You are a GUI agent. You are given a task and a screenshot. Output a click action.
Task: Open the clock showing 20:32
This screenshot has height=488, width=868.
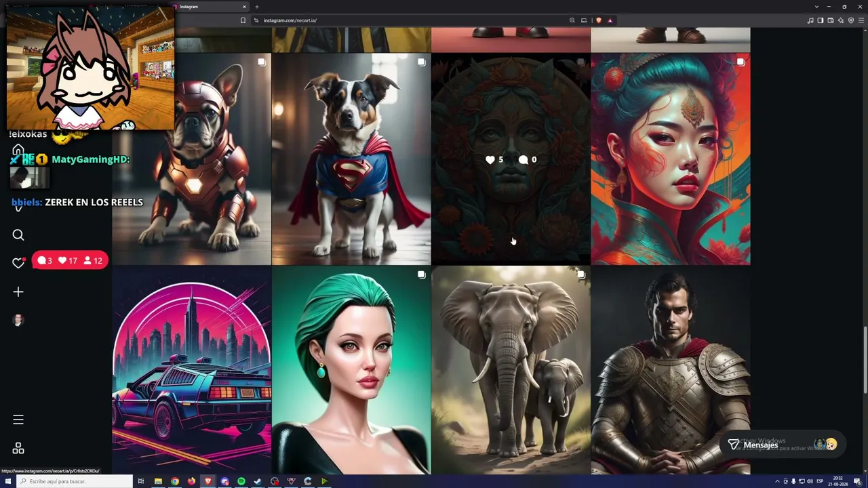pos(837,481)
